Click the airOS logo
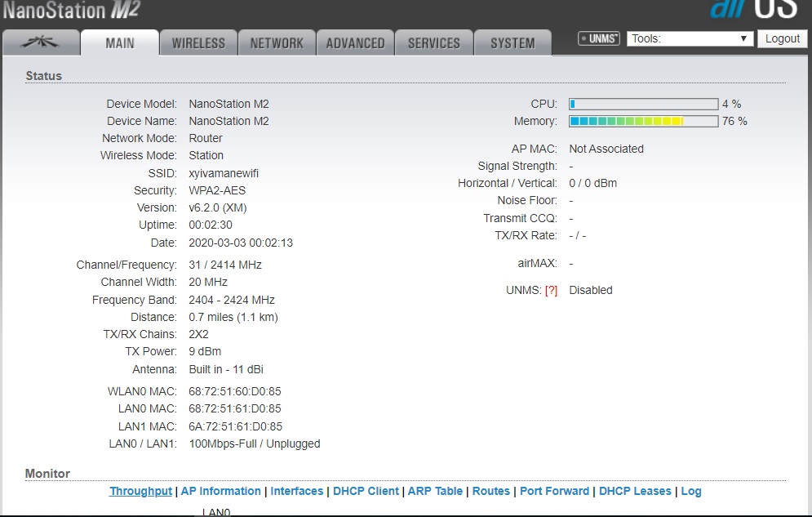The image size is (812, 517). (x=753, y=9)
